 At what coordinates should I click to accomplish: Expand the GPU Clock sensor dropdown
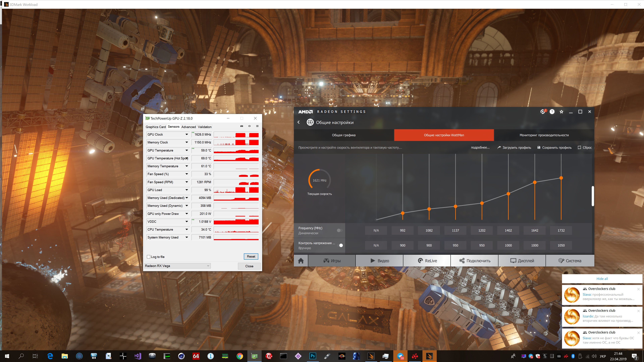186,134
